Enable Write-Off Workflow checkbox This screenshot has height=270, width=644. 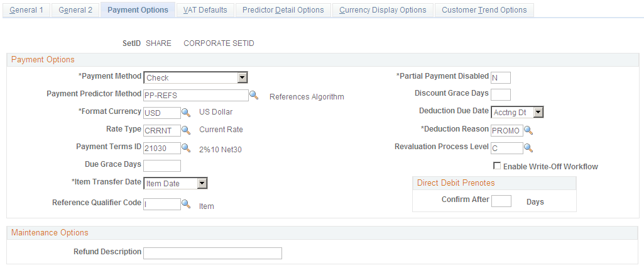[497, 166]
